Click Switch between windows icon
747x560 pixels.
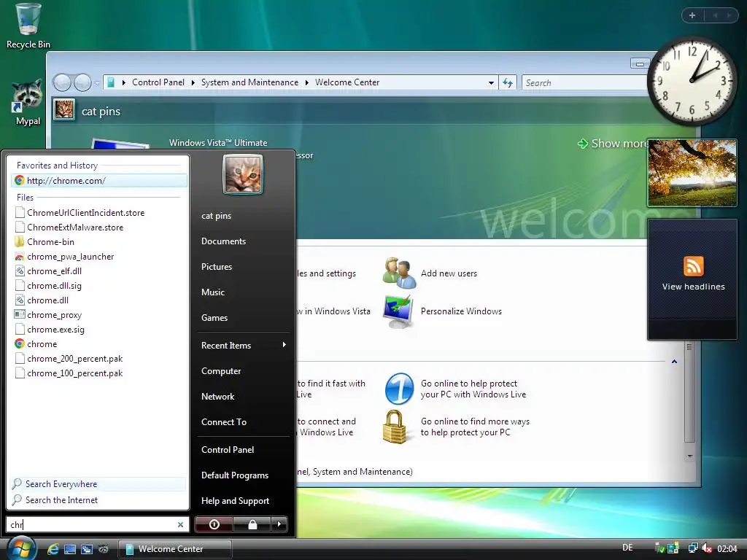coord(87,549)
